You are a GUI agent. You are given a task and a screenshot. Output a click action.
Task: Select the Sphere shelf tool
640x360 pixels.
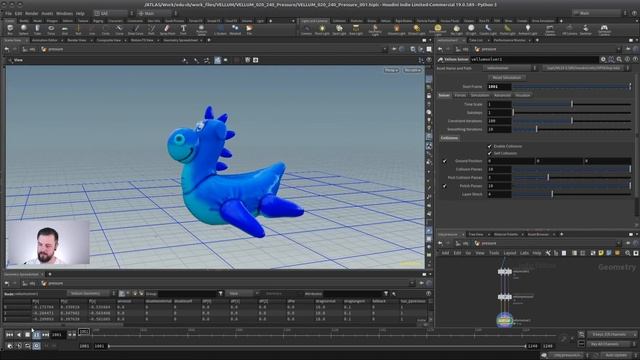tap(24, 29)
